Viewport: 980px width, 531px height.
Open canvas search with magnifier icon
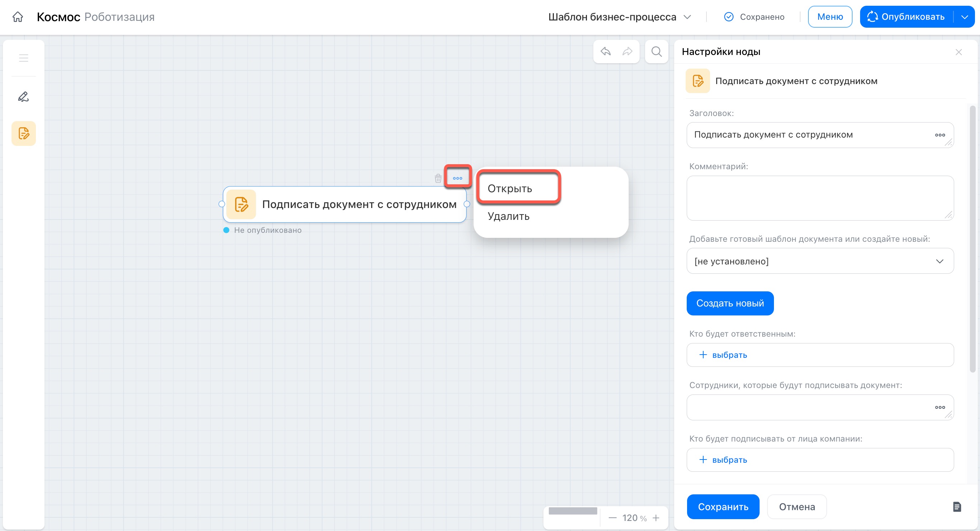[x=657, y=51]
